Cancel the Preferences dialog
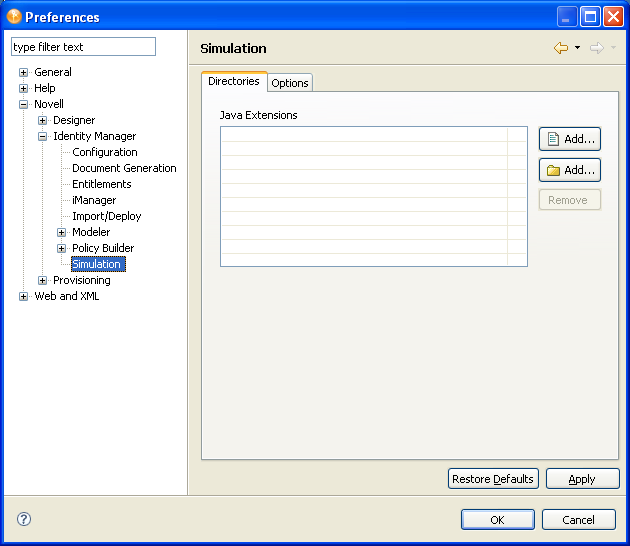This screenshot has width=630, height=546. pos(579,519)
